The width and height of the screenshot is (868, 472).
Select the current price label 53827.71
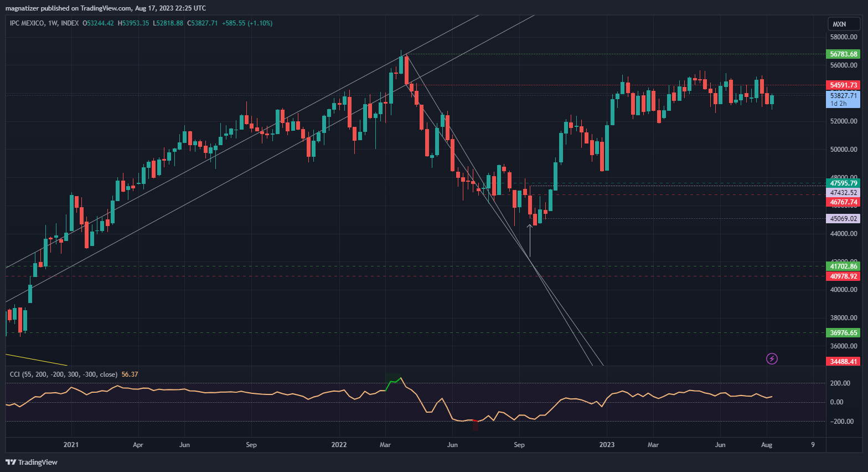click(844, 96)
